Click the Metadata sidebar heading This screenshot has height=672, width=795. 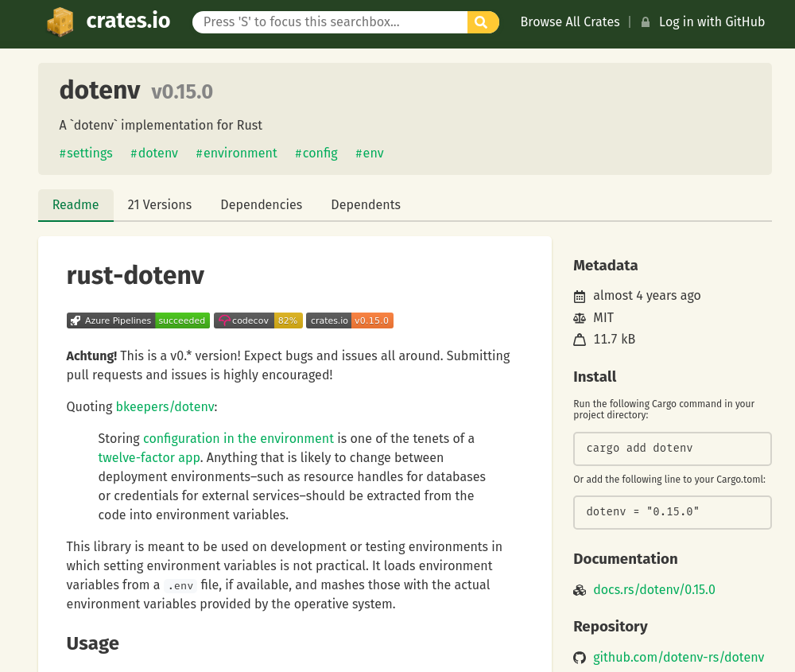[605, 266]
